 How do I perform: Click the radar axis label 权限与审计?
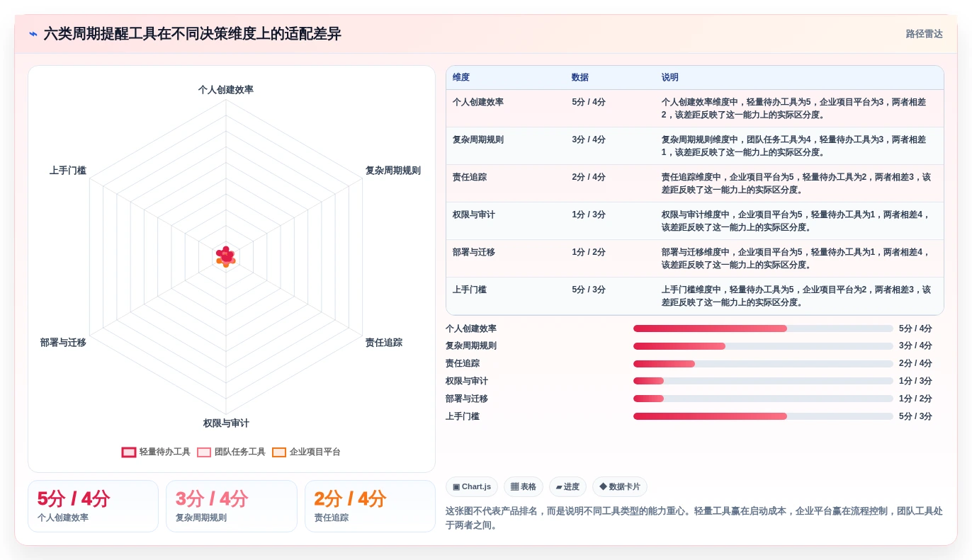pyautogui.click(x=226, y=423)
